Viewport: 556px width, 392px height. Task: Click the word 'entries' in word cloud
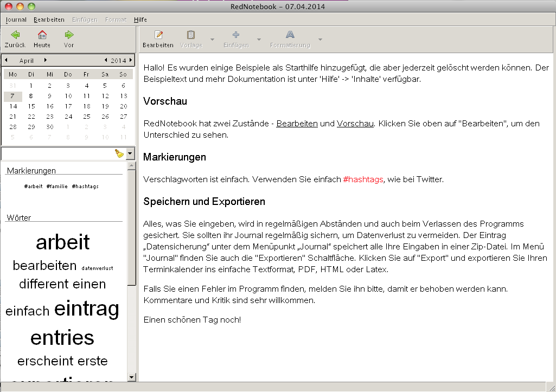coord(62,337)
